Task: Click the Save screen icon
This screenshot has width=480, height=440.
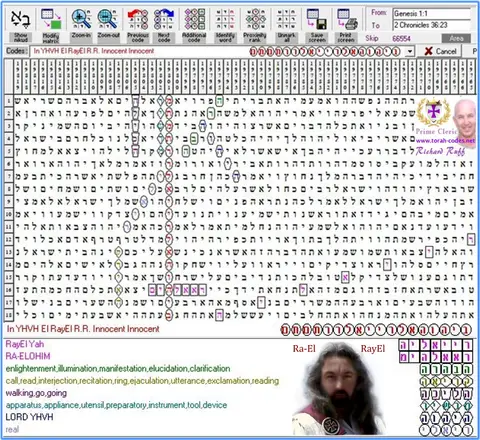Action: click(x=316, y=19)
